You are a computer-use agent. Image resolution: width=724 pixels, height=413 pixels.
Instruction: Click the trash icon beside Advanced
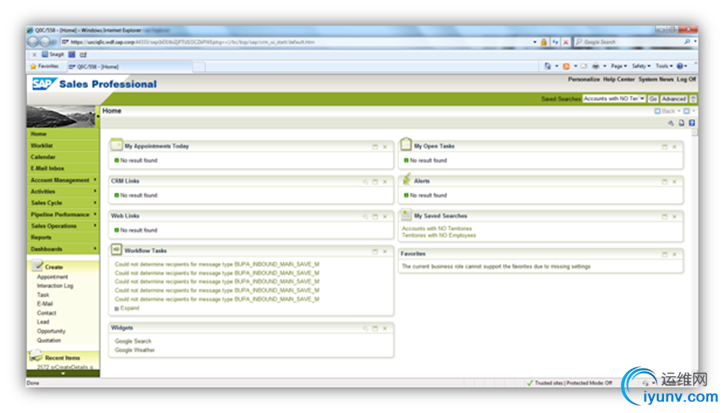tap(693, 99)
